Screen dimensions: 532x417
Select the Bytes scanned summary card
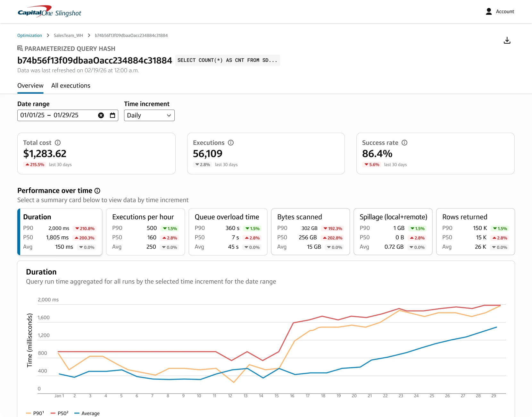pyautogui.click(x=310, y=232)
